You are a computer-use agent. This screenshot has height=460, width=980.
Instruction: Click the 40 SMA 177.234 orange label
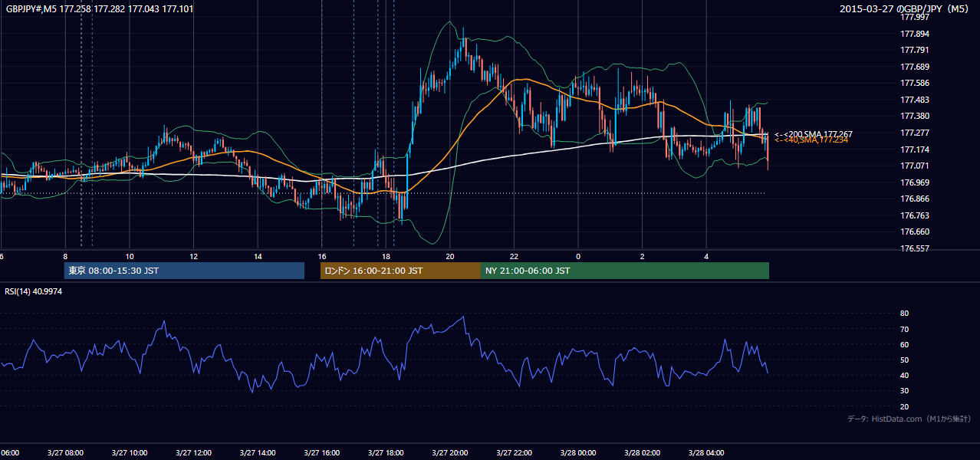(811, 140)
